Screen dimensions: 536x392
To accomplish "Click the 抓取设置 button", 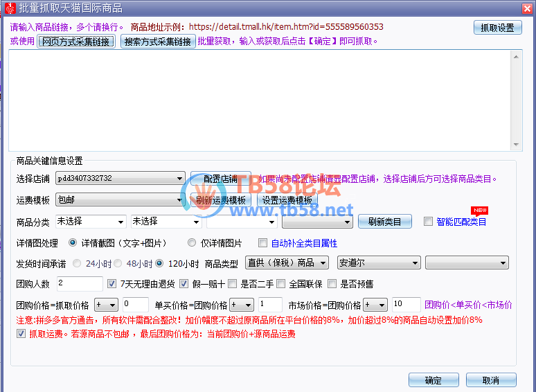I will [x=497, y=28].
